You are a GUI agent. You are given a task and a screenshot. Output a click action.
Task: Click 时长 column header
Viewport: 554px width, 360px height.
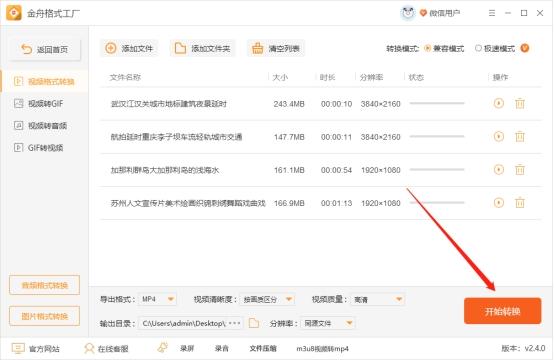coord(327,77)
